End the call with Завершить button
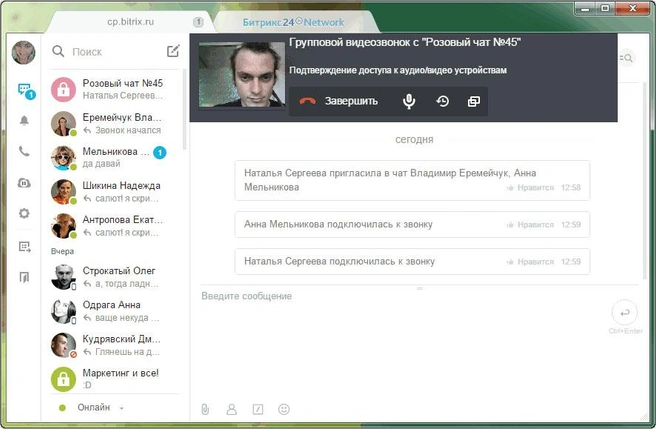This screenshot has width=656, height=429. pos(339,101)
